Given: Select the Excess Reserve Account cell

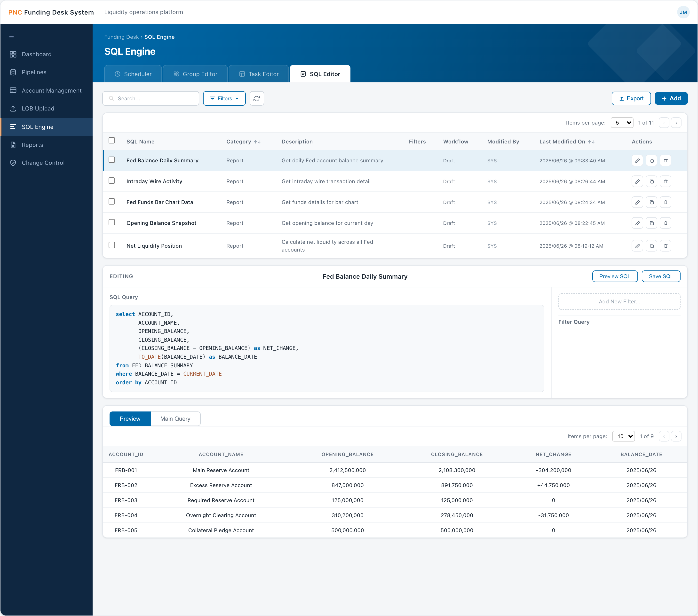Looking at the screenshot, I should pyautogui.click(x=221, y=485).
